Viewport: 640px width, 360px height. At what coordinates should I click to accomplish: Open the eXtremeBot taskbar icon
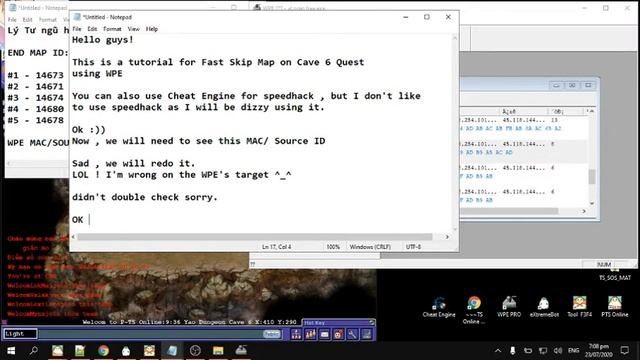(x=126, y=351)
